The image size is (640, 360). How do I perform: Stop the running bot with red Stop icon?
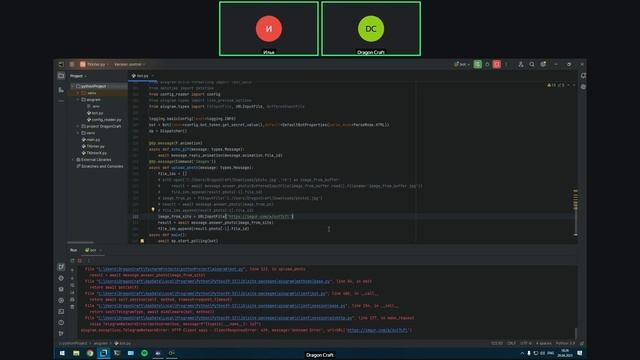(497, 64)
